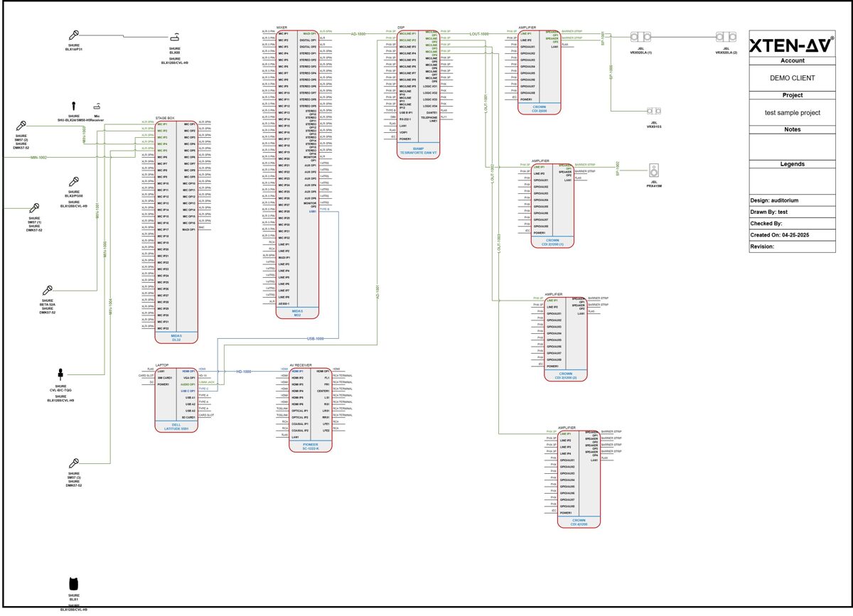Click the Crown CDi 4|1200 label

coord(579,522)
